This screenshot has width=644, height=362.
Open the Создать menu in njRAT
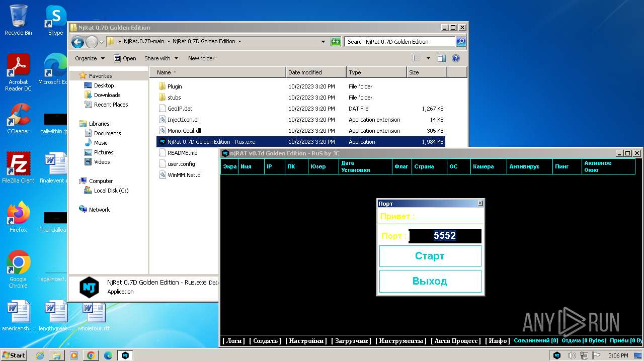[265, 341]
